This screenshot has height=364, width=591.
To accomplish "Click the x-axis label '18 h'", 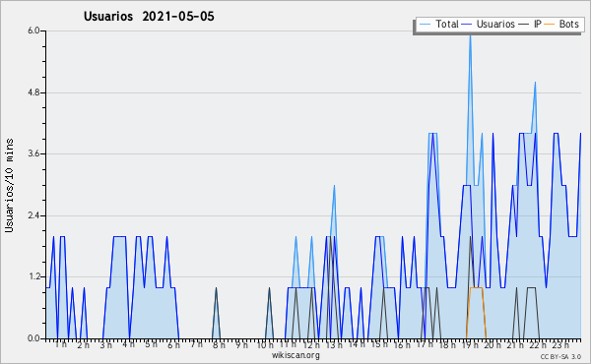I will click(447, 344).
